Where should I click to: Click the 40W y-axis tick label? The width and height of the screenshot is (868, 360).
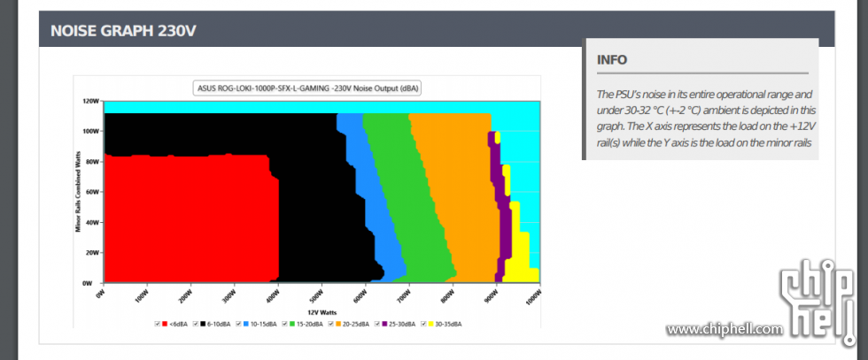(x=93, y=222)
